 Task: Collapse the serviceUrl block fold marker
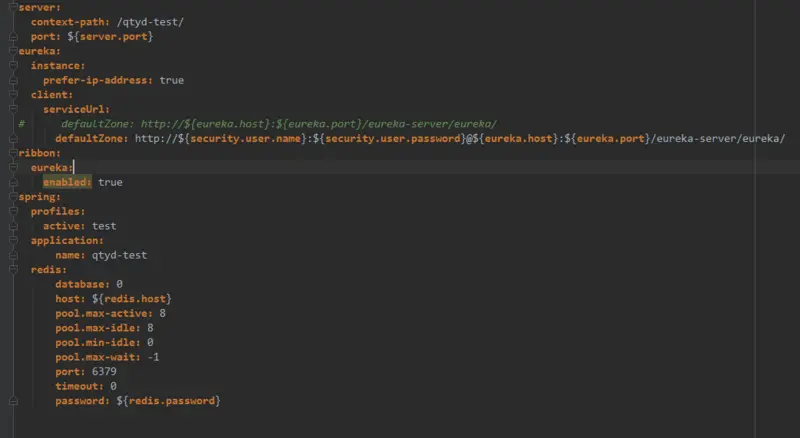(x=13, y=109)
